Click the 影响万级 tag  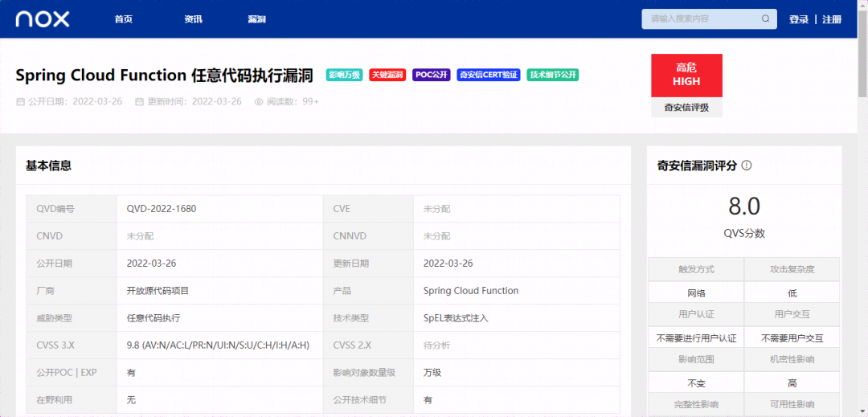pos(344,75)
